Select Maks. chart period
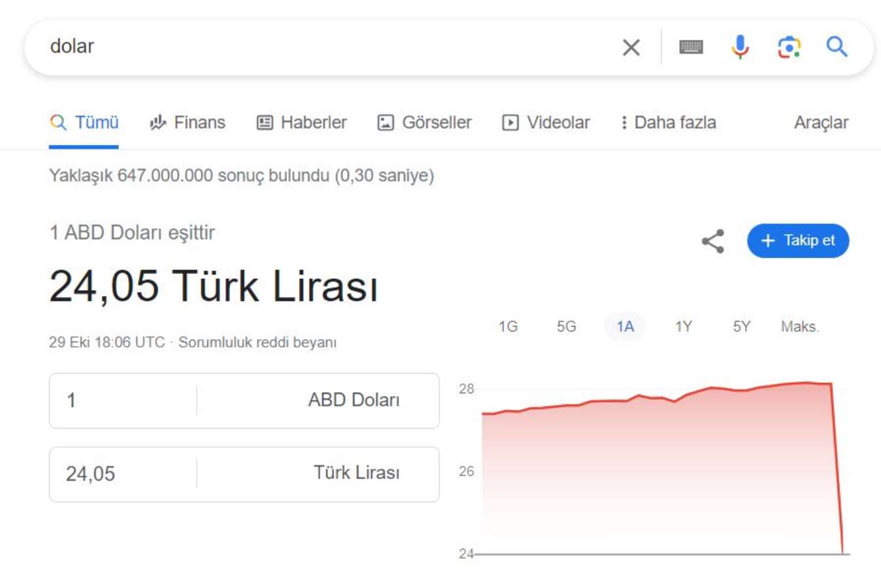Image resolution: width=881 pixels, height=588 pixels. (x=799, y=327)
